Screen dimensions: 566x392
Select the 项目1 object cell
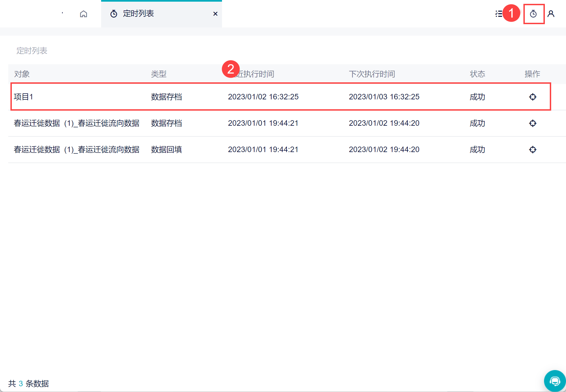coord(24,97)
